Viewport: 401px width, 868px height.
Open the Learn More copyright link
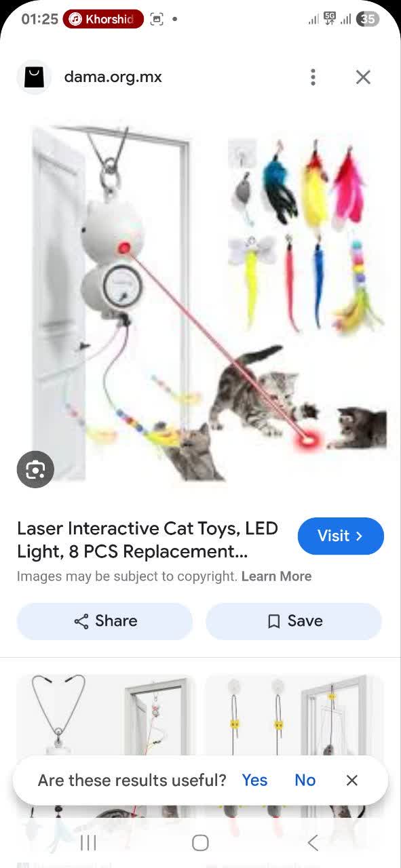(276, 576)
